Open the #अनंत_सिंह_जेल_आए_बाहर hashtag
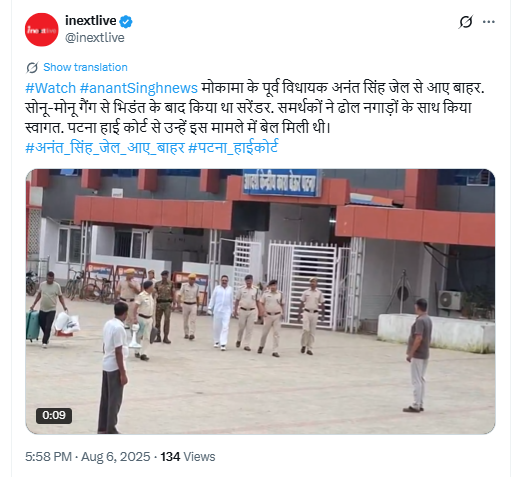The image size is (529, 477). (x=105, y=148)
